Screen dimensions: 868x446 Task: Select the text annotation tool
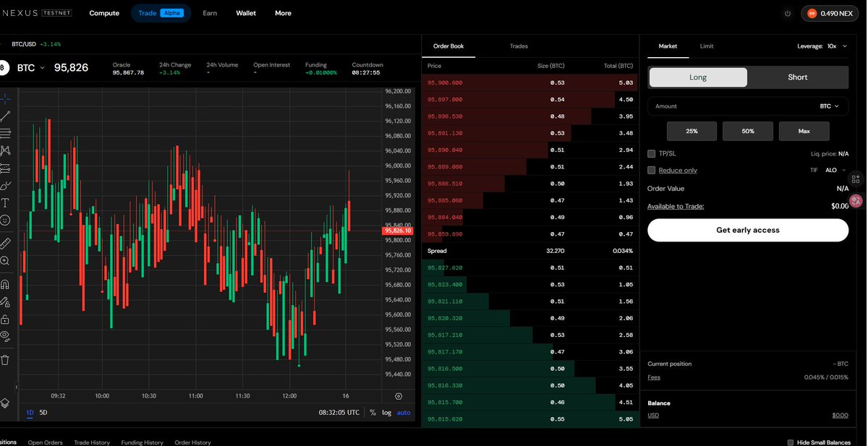[x=5, y=203]
